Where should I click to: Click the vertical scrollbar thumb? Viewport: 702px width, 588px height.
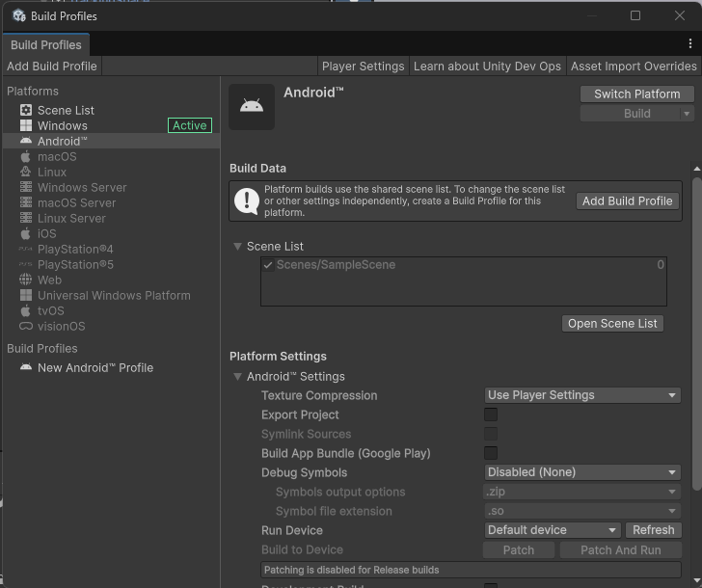pos(696,334)
